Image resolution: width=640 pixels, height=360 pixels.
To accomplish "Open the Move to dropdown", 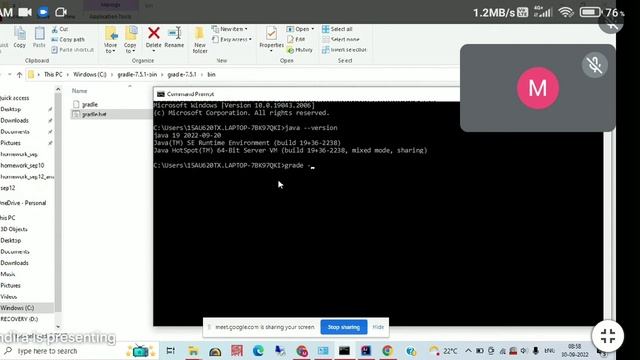I will pos(111,40).
